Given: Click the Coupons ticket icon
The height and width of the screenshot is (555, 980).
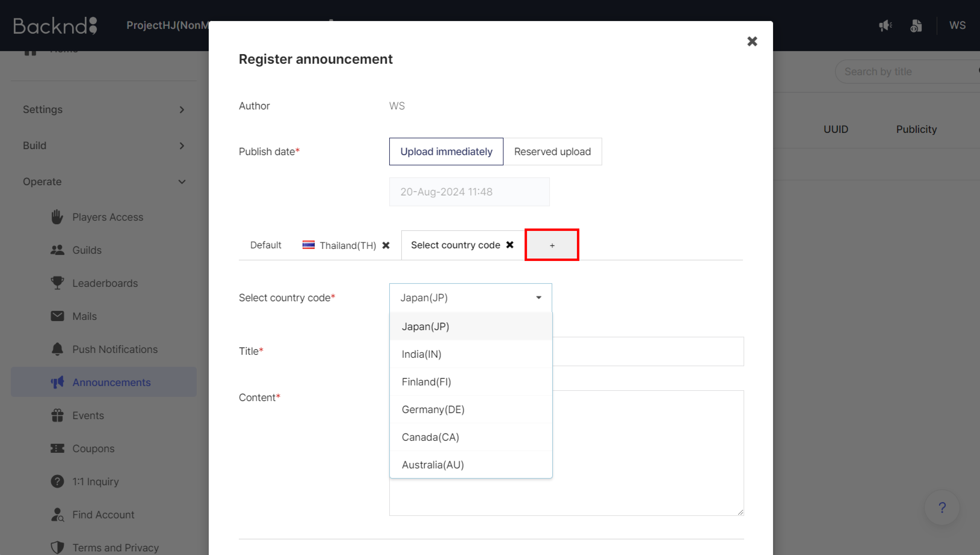Looking at the screenshot, I should coord(57,448).
